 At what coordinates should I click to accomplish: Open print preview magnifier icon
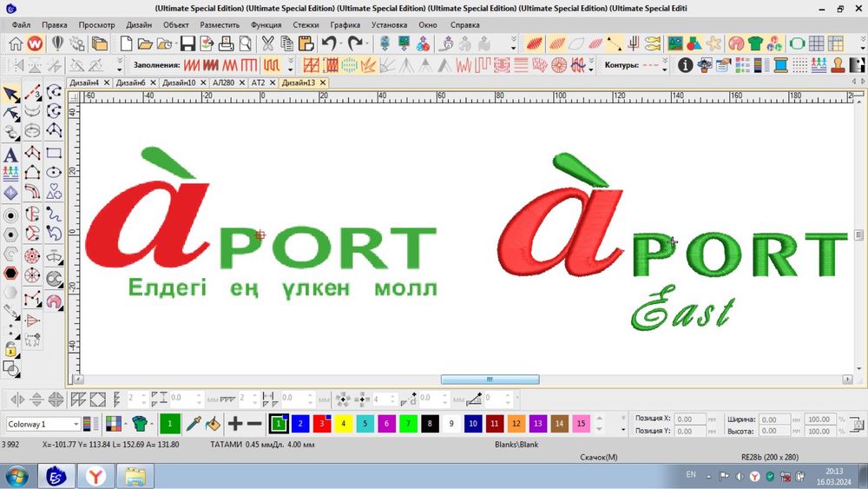point(246,43)
